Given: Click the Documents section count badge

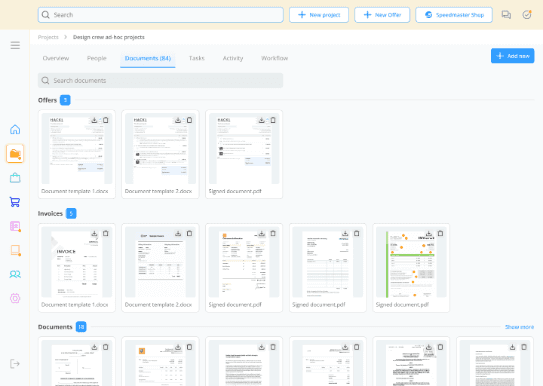Looking at the screenshot, I should 81,327.
